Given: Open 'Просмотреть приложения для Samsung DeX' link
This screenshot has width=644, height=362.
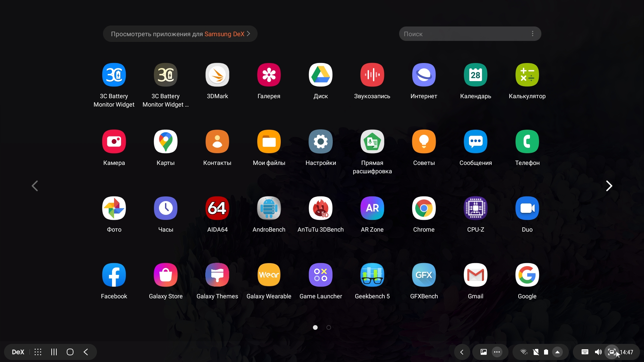Looking at the screenshot, I should 180,34.
